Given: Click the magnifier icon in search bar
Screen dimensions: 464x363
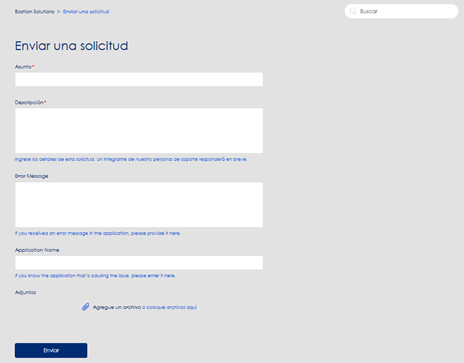Looking at the screenshot, I should (x=353, y=11).
